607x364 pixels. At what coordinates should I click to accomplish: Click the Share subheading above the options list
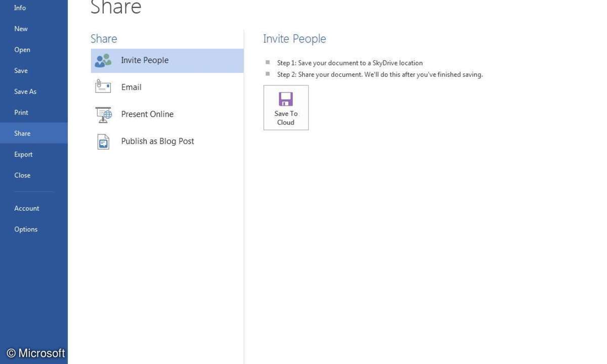[104, 39]
